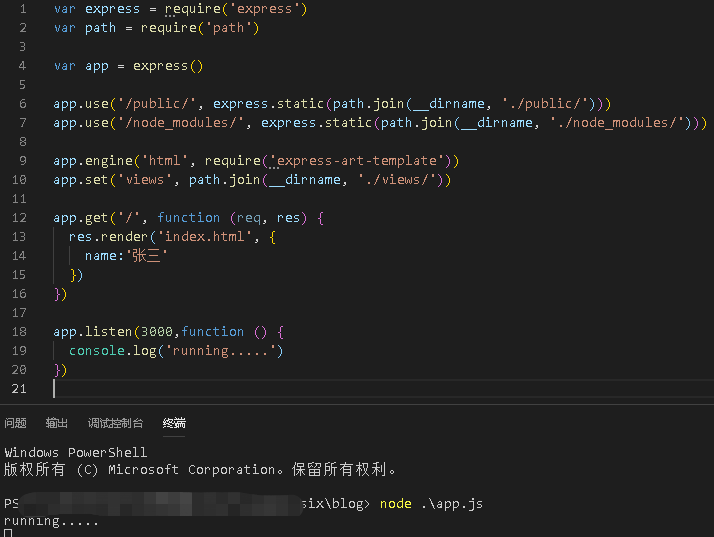This screenshot has width=714, height=537.
Task: Click function keyword on line 18
Action: [213, 332]
